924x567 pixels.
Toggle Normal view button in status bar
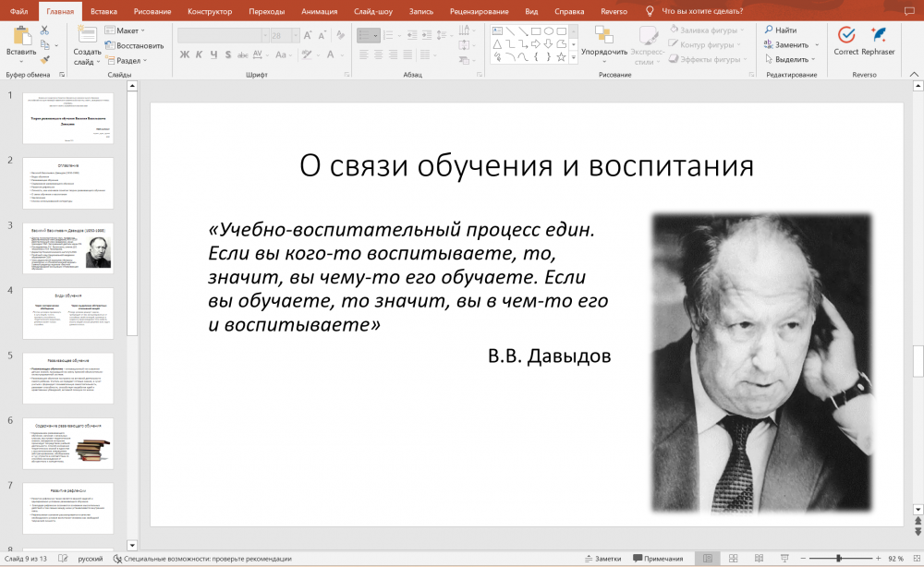tap(708, 559)
